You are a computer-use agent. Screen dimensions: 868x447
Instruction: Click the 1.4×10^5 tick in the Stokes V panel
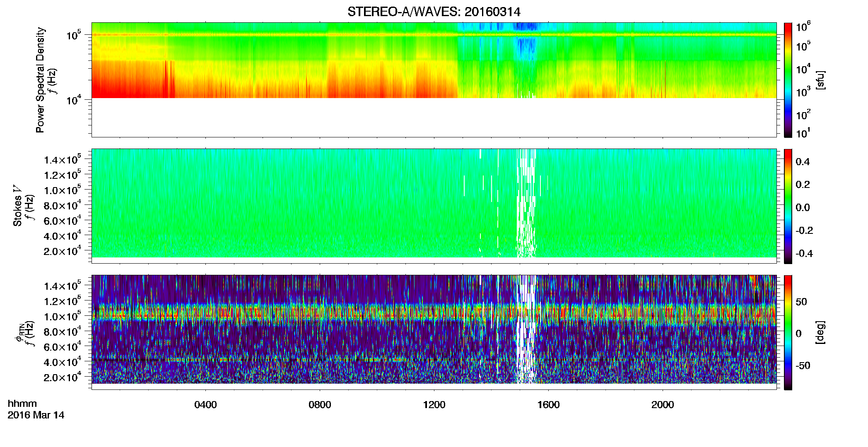tap(63, 159)
